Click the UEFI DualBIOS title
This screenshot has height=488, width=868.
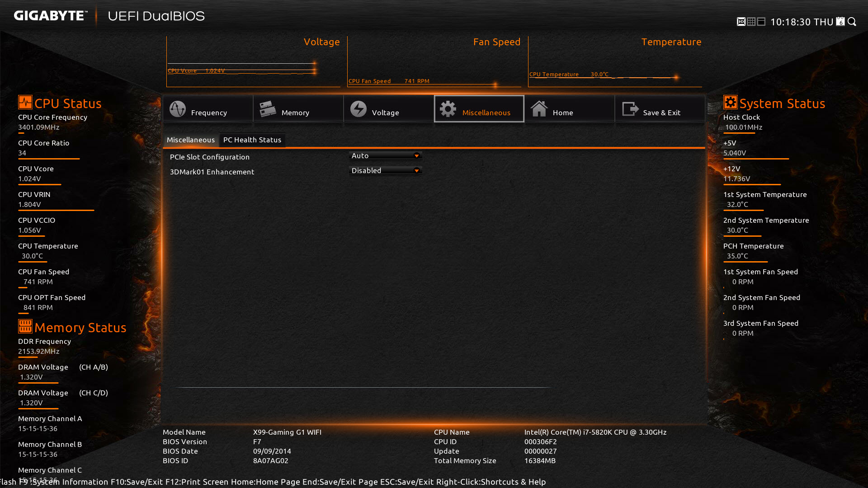click(156, 16)
